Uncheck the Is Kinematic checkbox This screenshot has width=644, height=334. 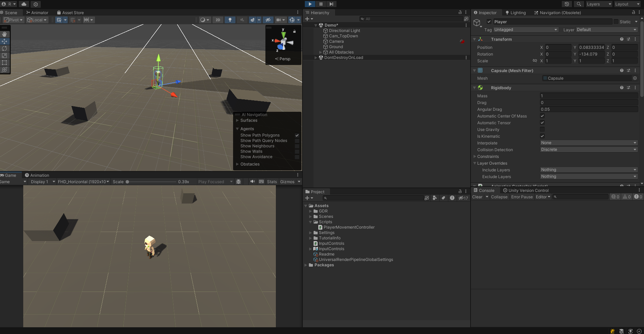tap(542, 136)
